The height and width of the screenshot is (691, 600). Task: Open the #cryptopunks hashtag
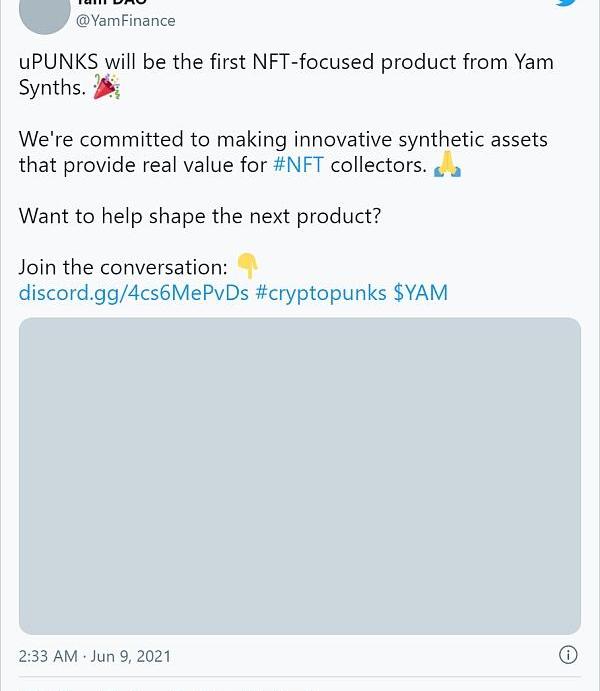coord(320,293)
